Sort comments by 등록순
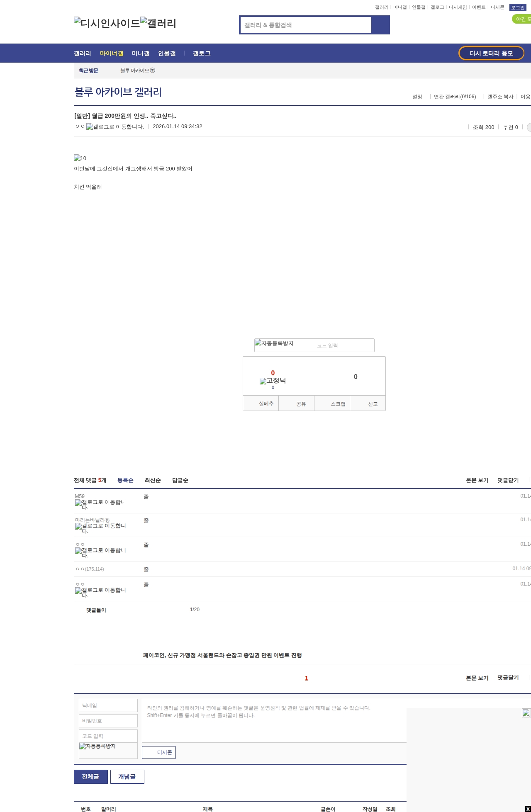 [125, 480]
